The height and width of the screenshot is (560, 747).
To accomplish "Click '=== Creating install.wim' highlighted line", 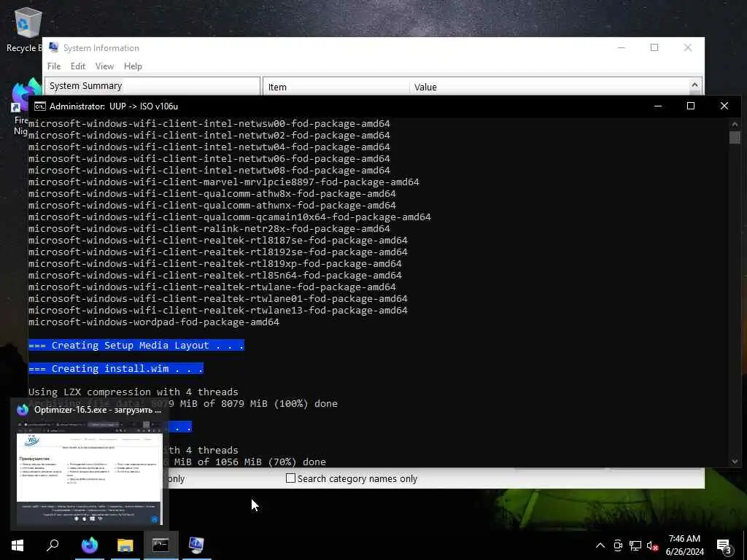I will pos(116,368).
